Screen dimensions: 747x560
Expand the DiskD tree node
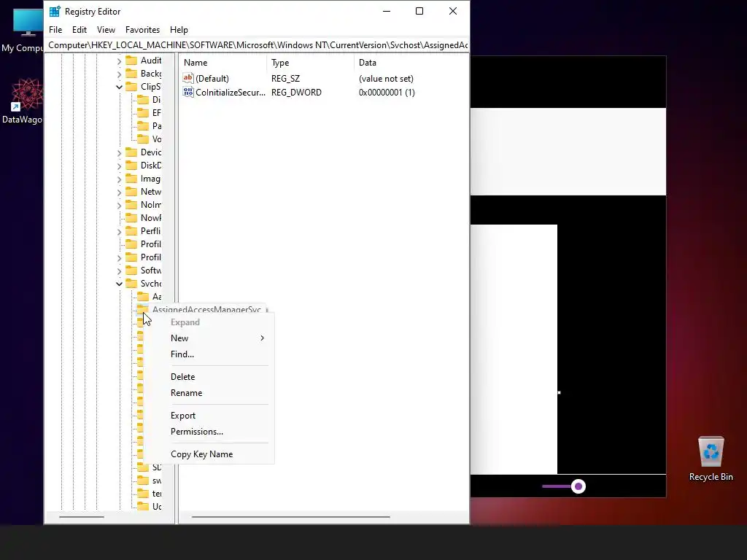119,166
